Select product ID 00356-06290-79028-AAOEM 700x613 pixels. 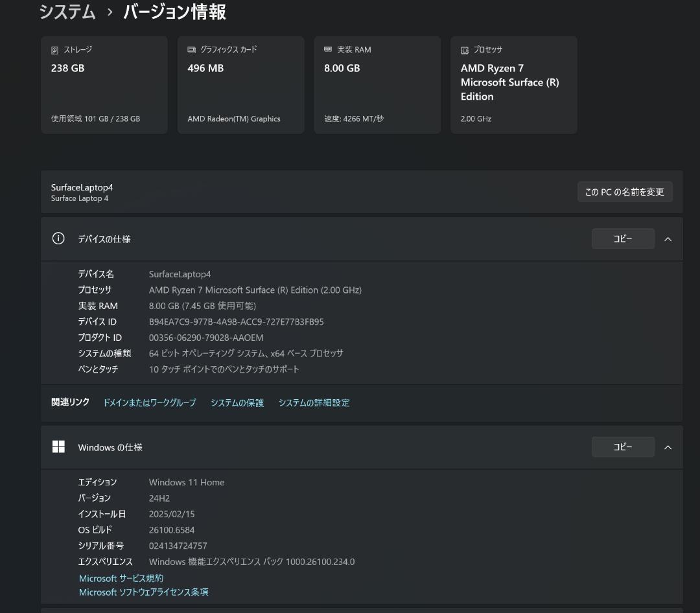206,338
